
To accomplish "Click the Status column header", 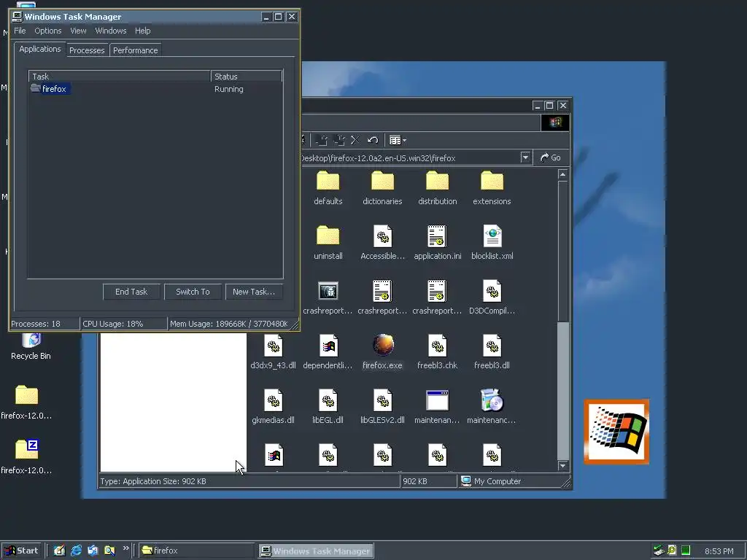I will click(x=247, y=76).
